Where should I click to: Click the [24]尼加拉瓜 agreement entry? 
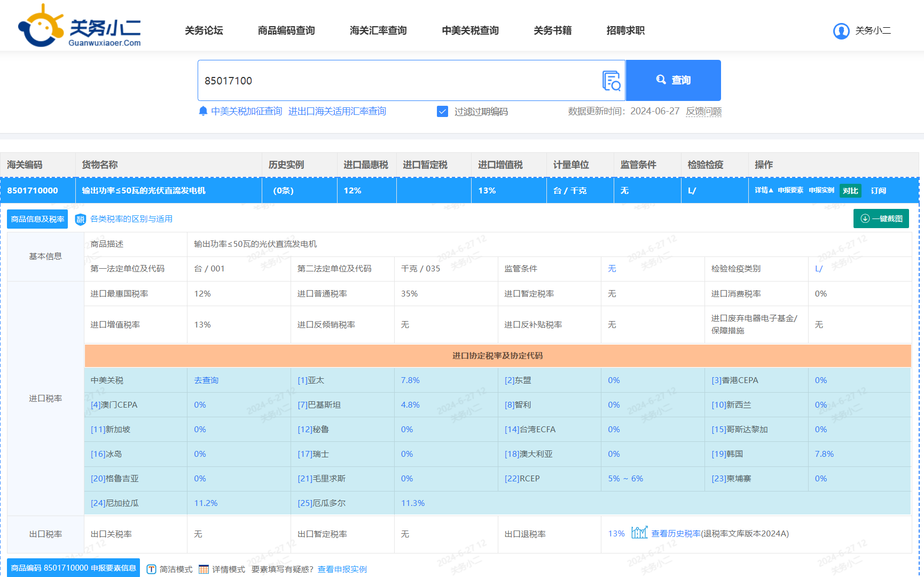(x=114, y=503)
